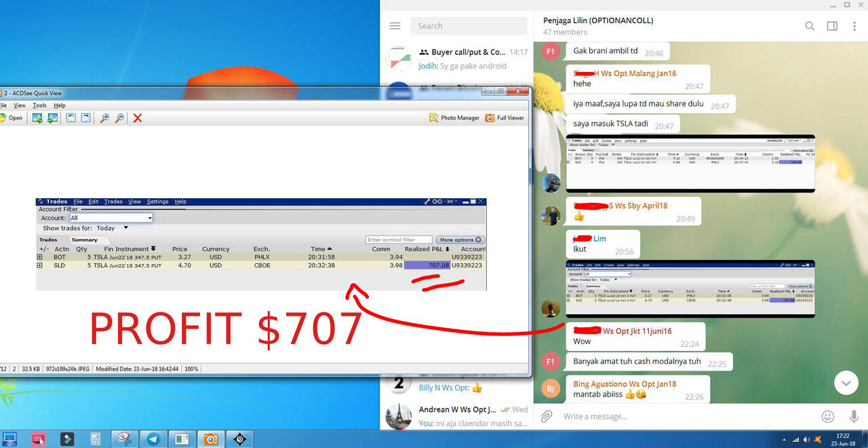Open Photo Manager from ACDSee toolbar
The image size is (868, 448).
454,118
